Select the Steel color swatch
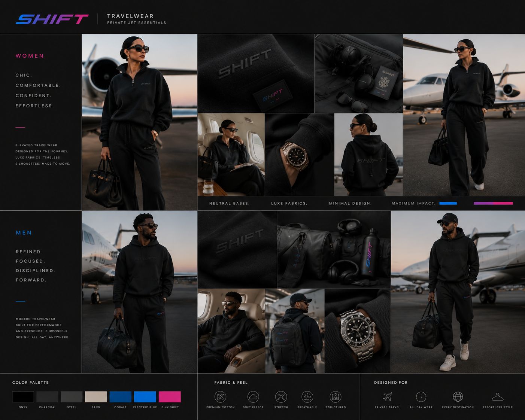Image resolution: width=525 pixels, height=420 pixels. [72, 397]
